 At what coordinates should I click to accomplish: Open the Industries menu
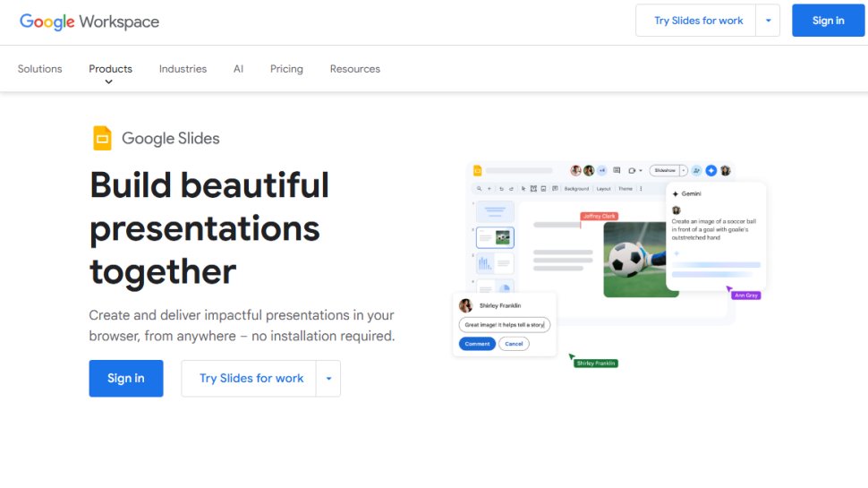pyautogui.click(x=183, y=69)
